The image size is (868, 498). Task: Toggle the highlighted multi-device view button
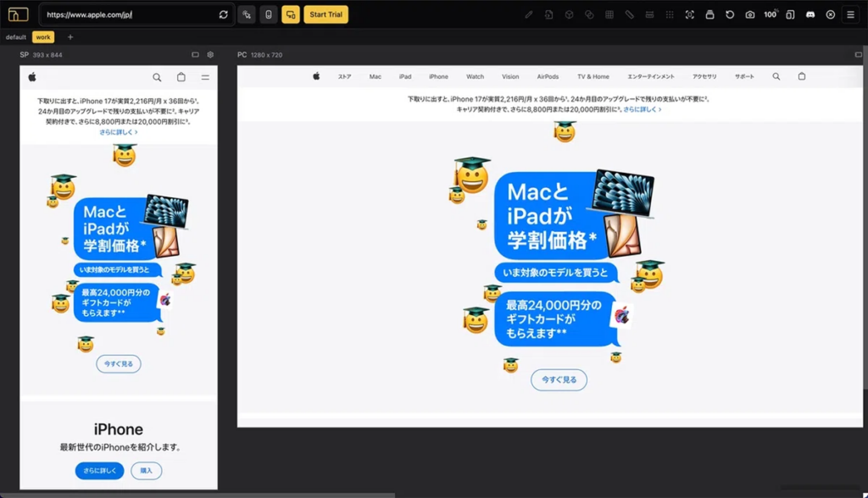coord(291,14)
